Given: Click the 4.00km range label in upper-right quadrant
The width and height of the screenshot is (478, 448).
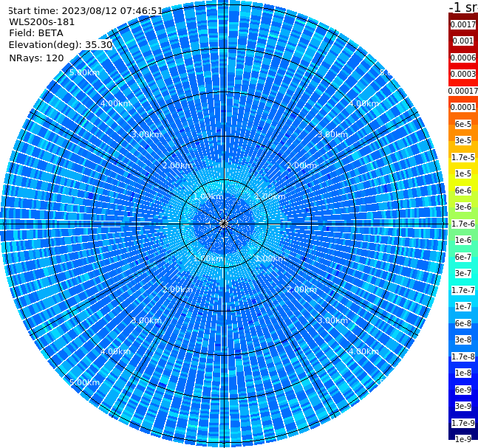Looking at the screenshot, I should (363, 103).
